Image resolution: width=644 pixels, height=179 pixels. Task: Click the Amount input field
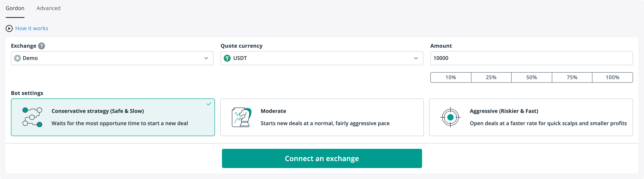pos(531,58)
